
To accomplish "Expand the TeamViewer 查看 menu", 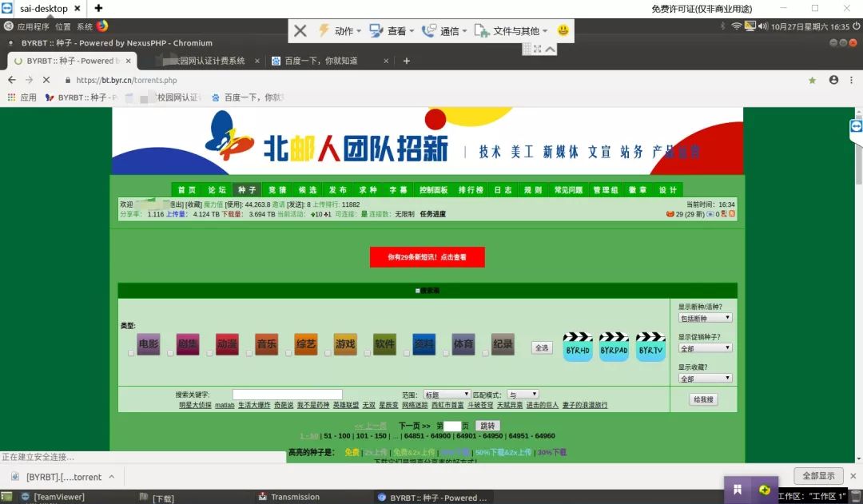I will [392, 31].
